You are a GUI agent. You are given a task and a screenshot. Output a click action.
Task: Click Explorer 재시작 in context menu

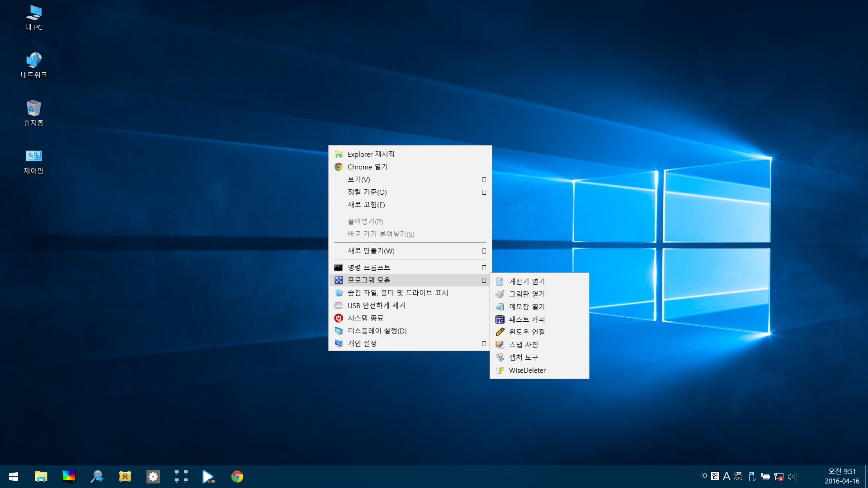pyautogui.click(x=410, y=154)
